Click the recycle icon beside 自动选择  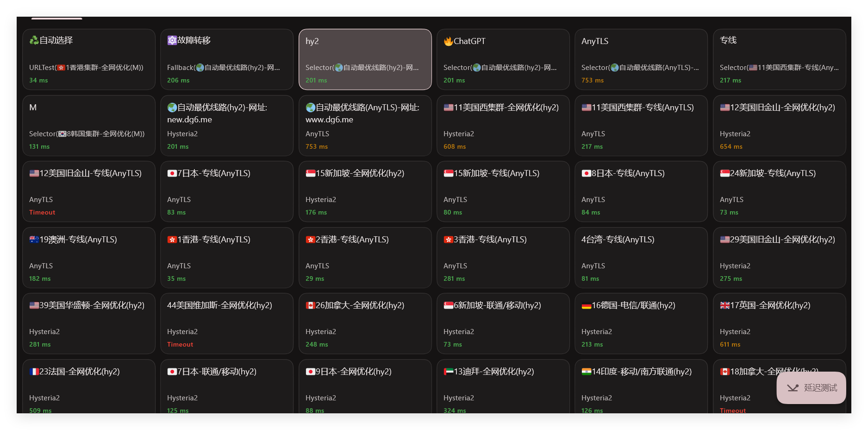pos(34,41)
